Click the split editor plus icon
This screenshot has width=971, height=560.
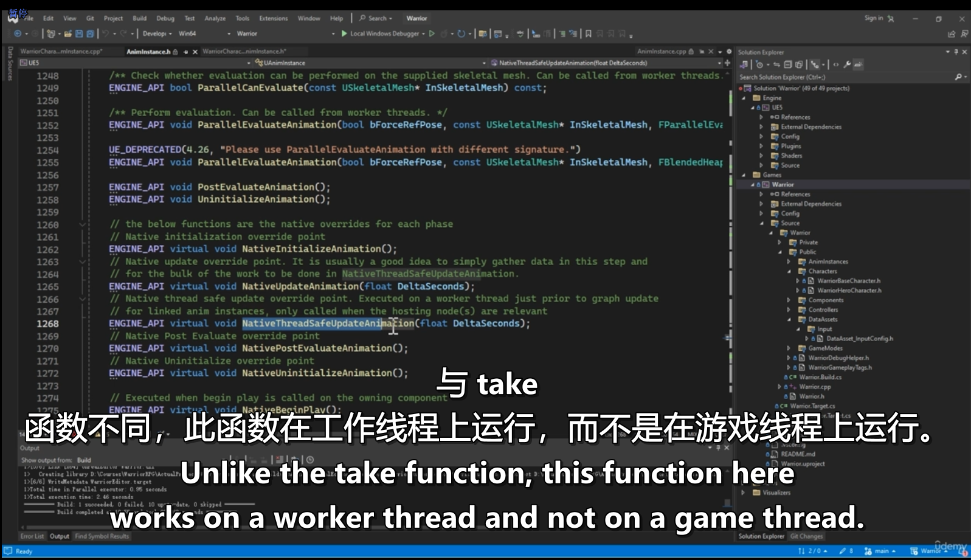pyautogui.click(x=727, y=63)
